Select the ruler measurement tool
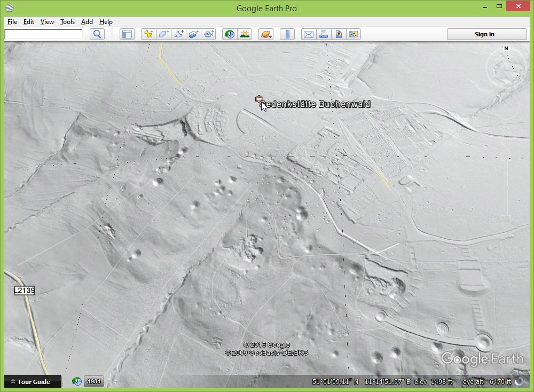 [x=287, y=34]
